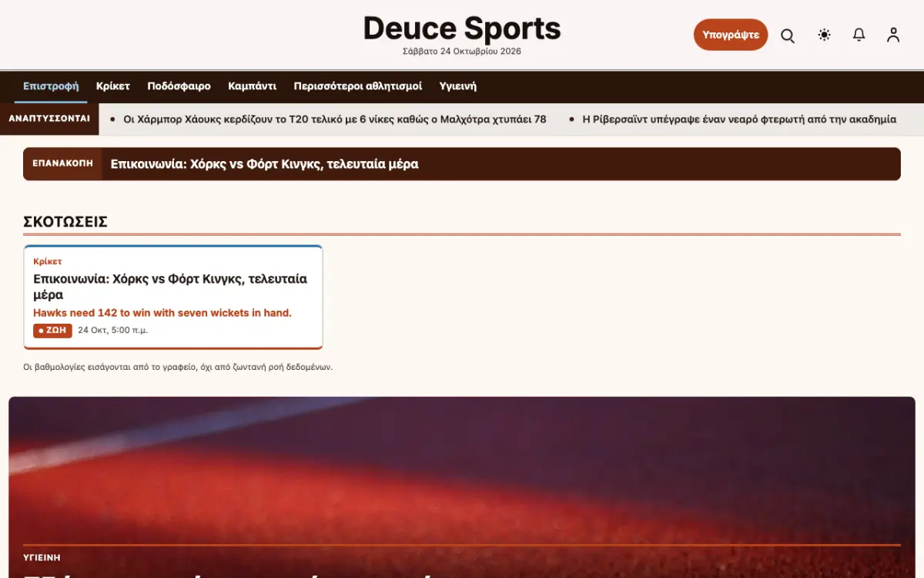924x578 pixels.
Task: Click 'Hawks need 142 to win' status text
Action: 162,313
